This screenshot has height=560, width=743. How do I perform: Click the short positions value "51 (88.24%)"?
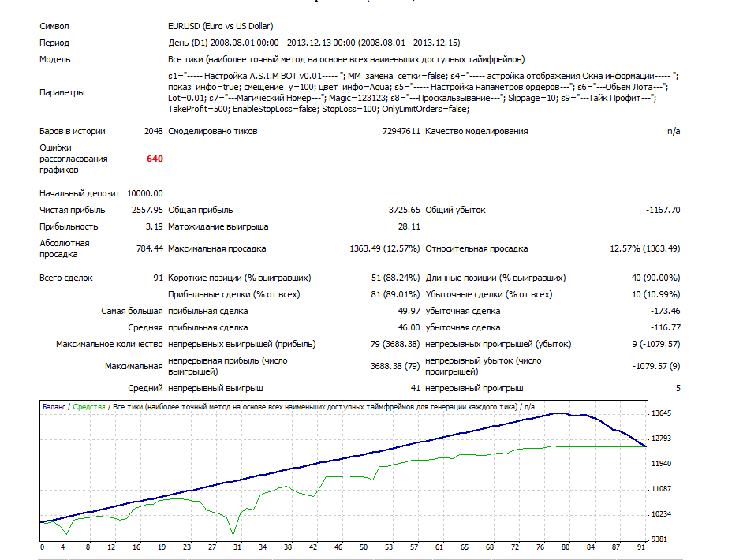[x=396, y=278]
